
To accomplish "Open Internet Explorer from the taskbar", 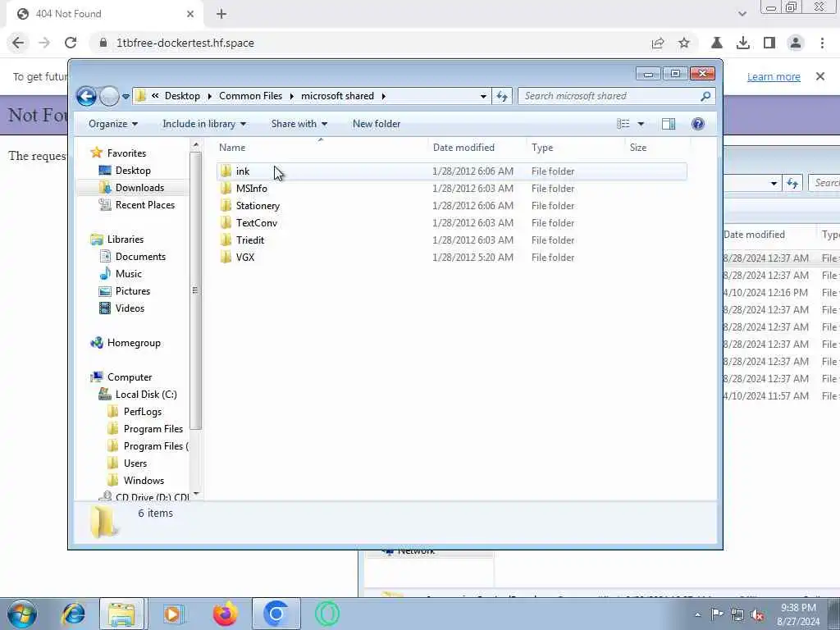I will (73, 614).
